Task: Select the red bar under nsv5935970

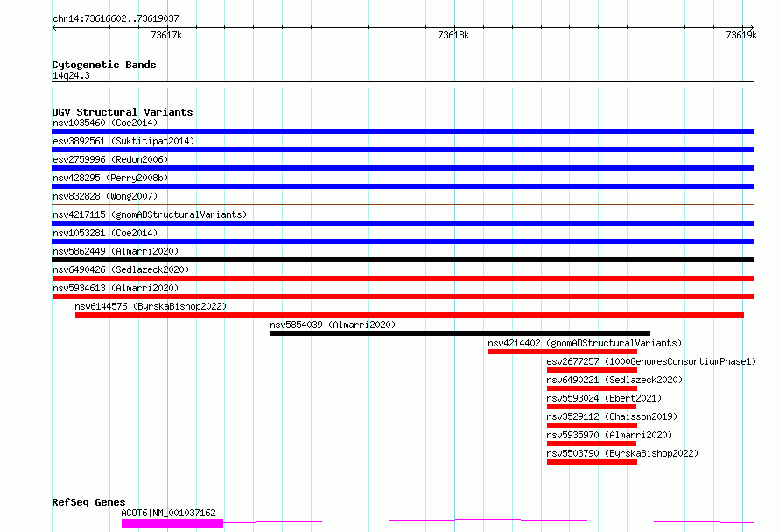Action: point(591,444)
